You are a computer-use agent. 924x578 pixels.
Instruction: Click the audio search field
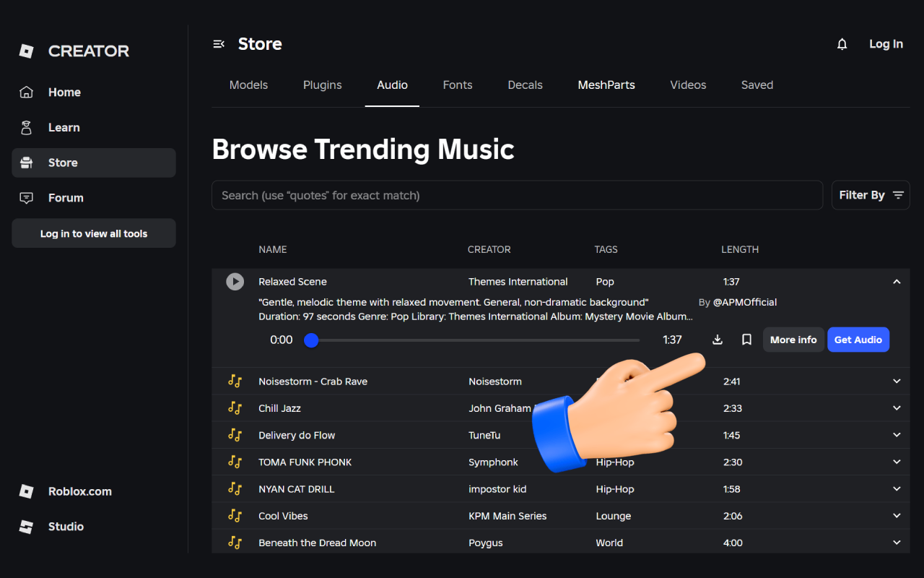click(x=517, y=195)
